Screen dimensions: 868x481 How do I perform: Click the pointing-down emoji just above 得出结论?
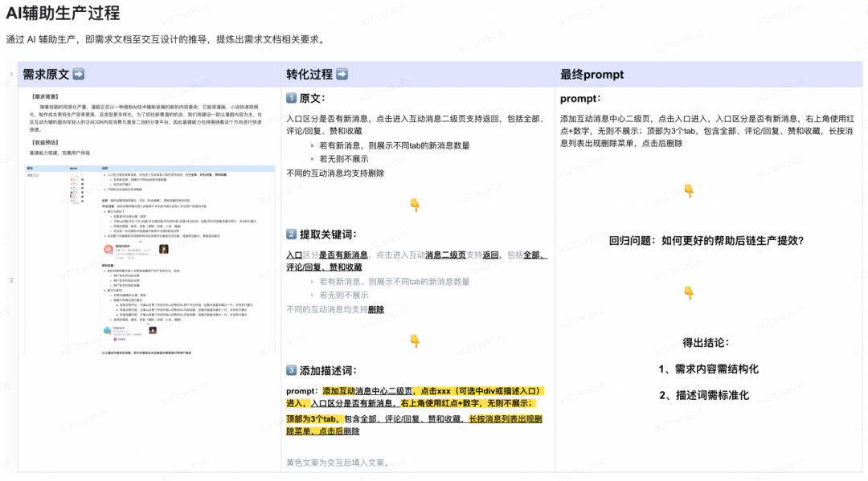click(689, 292)
